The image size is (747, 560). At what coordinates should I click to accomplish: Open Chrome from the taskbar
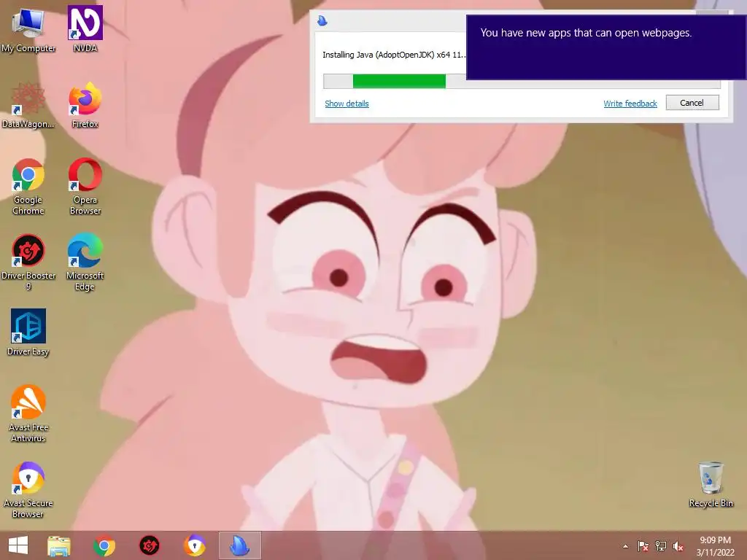[x=104, y=545]
